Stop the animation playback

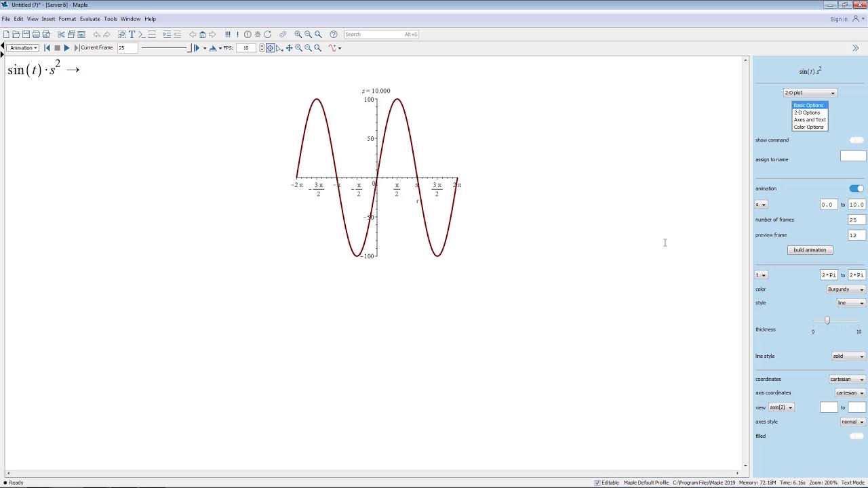pyautogui.click(x=57, y=48)
